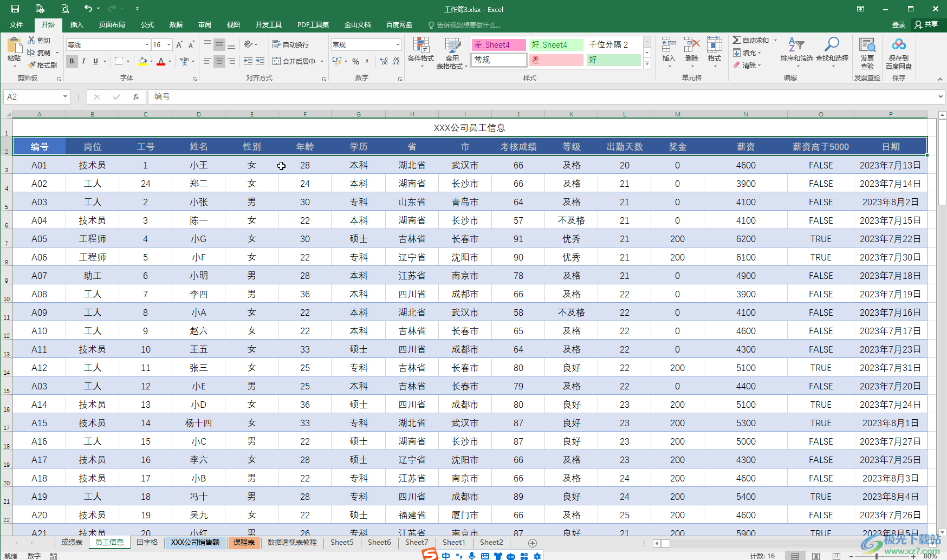This screenshot has width=947, height=560.
Task: Toggle Italic formatting
Action: [83, 61]
